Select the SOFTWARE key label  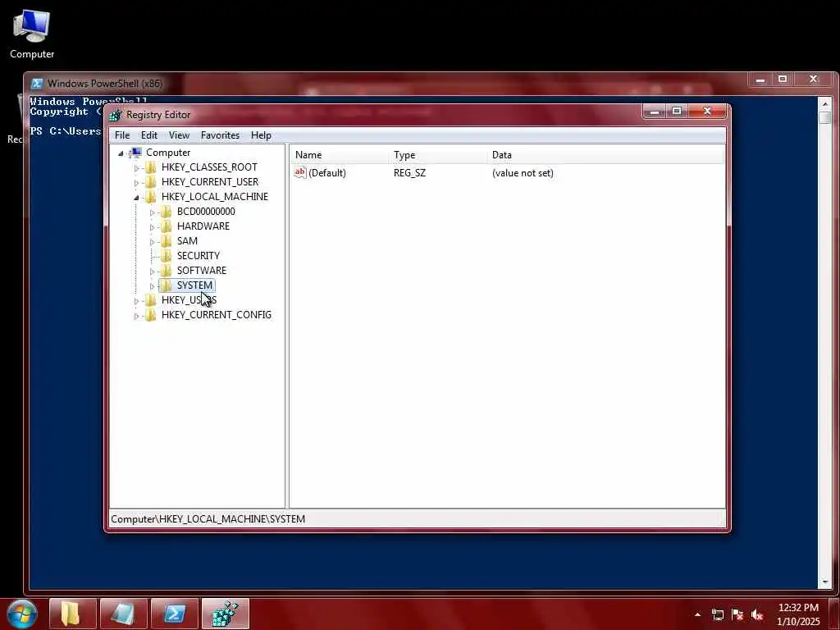[x=202, y=271]
